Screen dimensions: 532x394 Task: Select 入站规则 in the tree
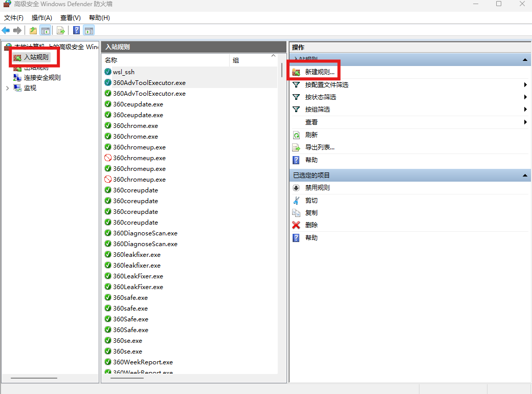tap(36, 57)
